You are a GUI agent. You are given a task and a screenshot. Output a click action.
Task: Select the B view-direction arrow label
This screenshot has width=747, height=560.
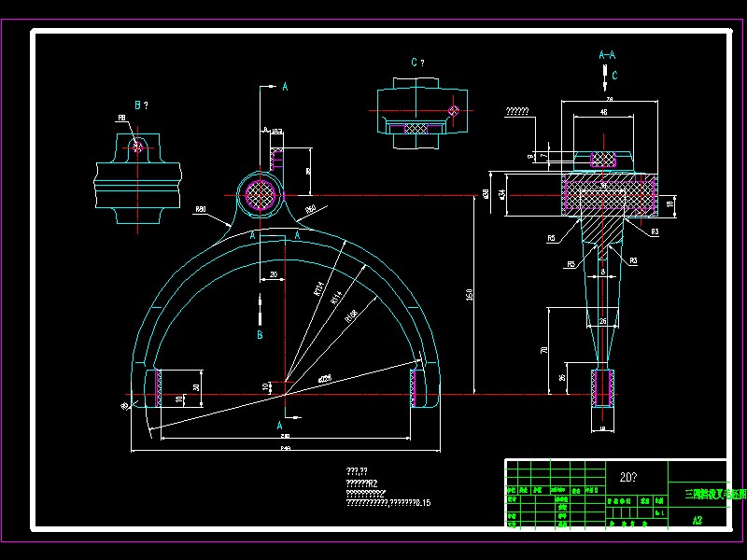260,335
